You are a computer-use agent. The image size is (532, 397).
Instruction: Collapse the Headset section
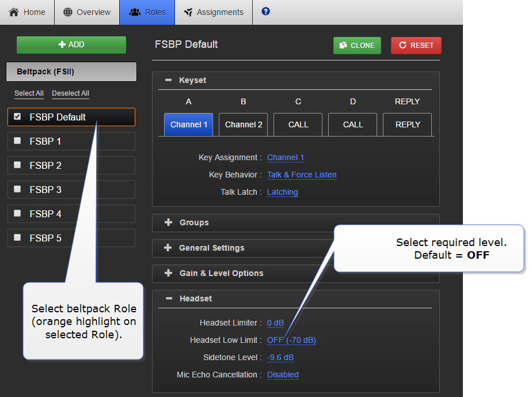click(x=169, y=298)
